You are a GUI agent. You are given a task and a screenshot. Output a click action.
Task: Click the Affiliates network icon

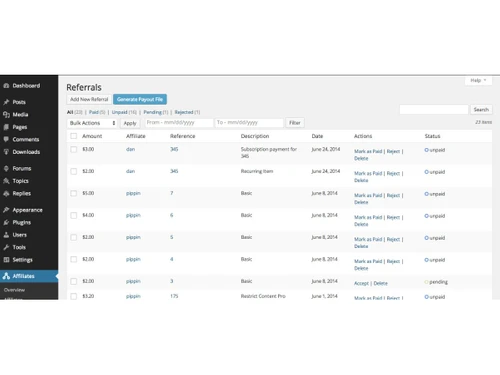coord(6,276)
